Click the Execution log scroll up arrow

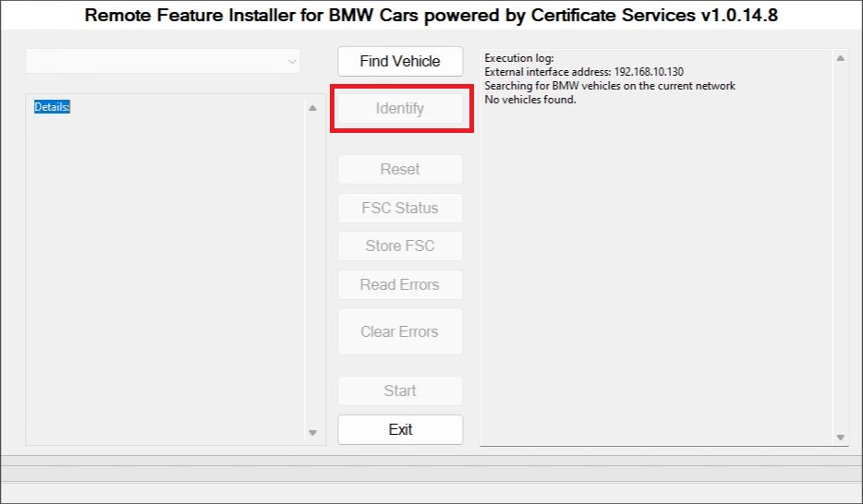[841, 58]
